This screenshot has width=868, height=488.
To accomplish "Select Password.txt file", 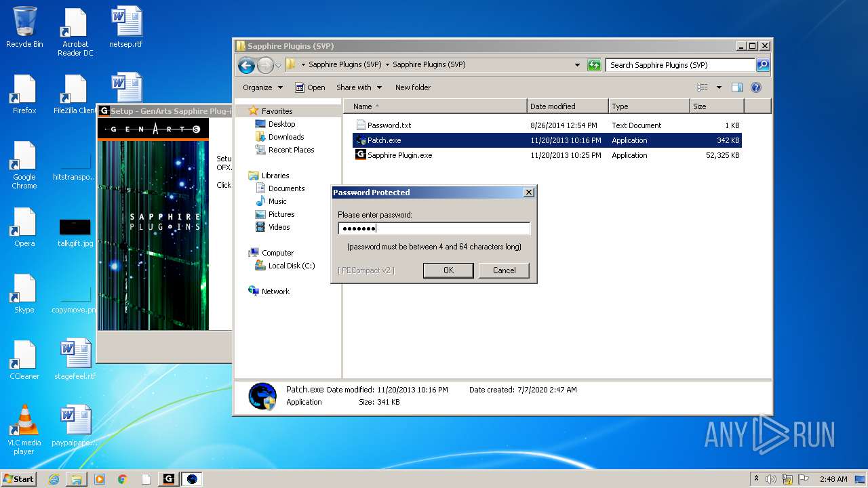I will pos(547,125).
